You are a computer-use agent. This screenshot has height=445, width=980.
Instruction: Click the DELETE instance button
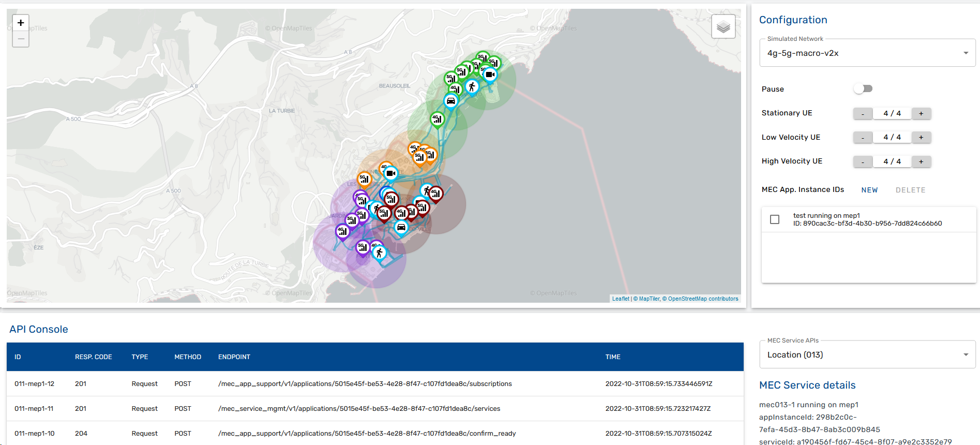coord(910,190)
